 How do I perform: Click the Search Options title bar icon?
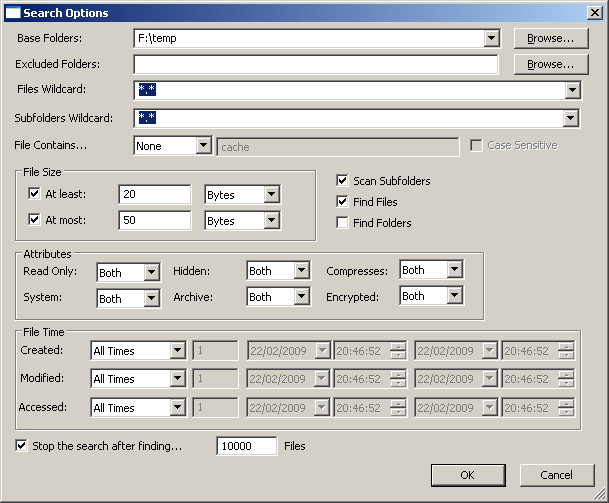point(12,13)
